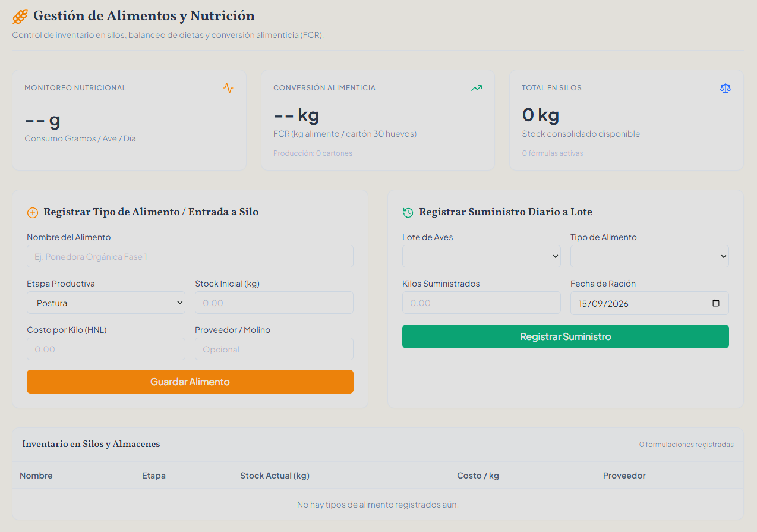Select the Proveedor / Molino optional field
Image resolution: width=757 pixels, height=532 pixels.
click(274, 349)
